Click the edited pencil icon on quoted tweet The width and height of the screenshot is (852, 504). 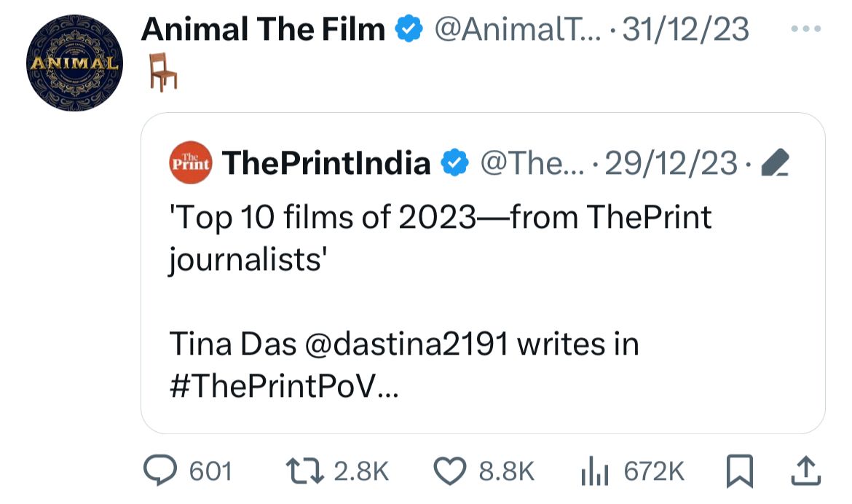pos(775,165)
